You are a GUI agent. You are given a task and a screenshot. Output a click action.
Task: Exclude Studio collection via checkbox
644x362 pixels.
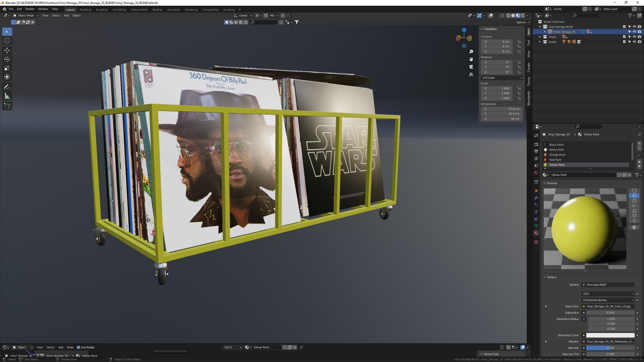click(x=624, y=42)
